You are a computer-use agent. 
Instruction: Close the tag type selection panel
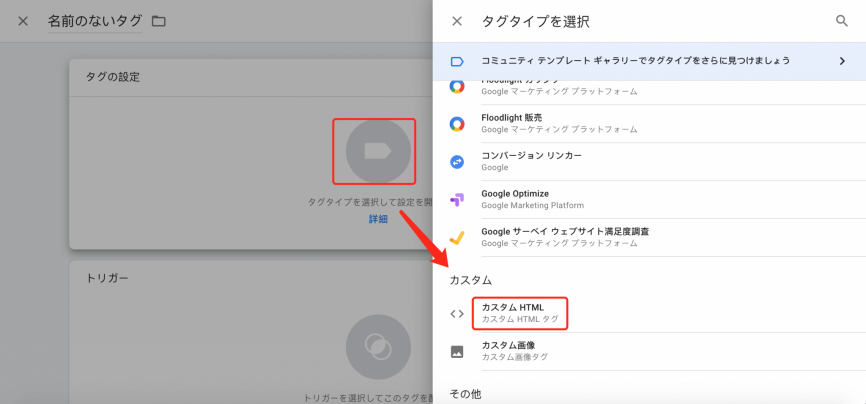click(x=457, y=22)
